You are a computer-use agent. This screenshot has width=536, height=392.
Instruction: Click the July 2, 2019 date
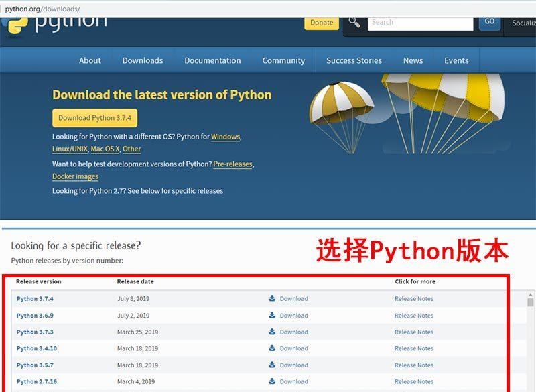pos(133,316)
